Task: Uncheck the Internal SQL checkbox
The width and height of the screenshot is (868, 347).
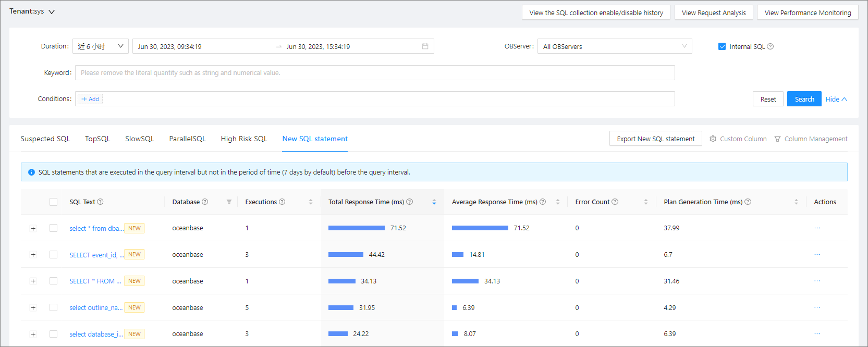Action: coord(722,46)
